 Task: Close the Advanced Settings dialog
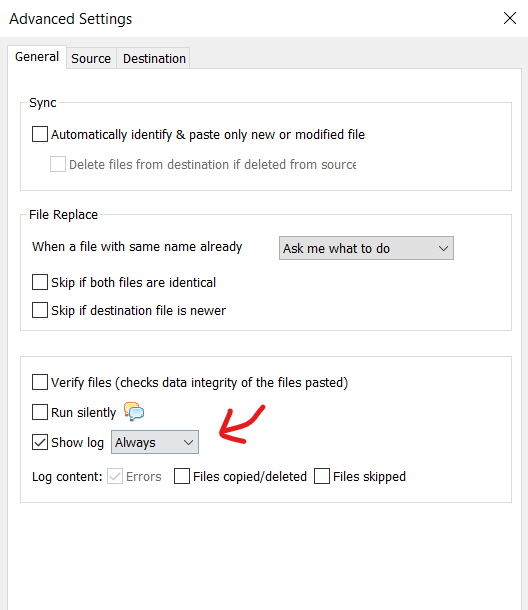coord(509,18)
